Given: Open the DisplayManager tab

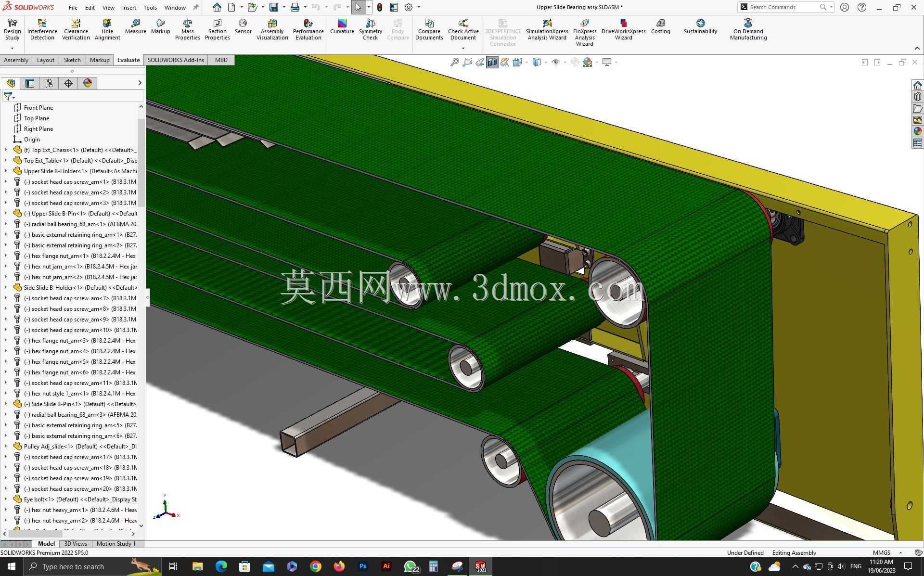Looking at the screenshot, I should [x=88, y=83].
